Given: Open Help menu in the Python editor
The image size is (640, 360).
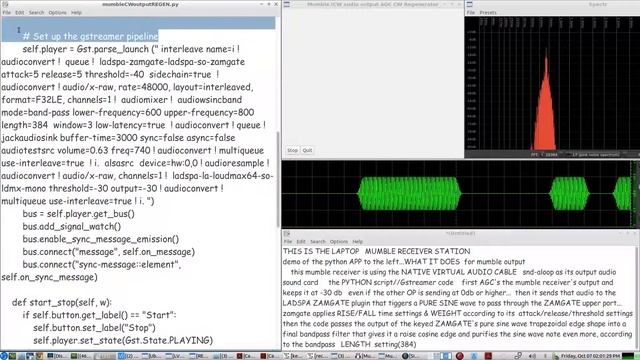Looking at the screenshot, I should [76, 13].
